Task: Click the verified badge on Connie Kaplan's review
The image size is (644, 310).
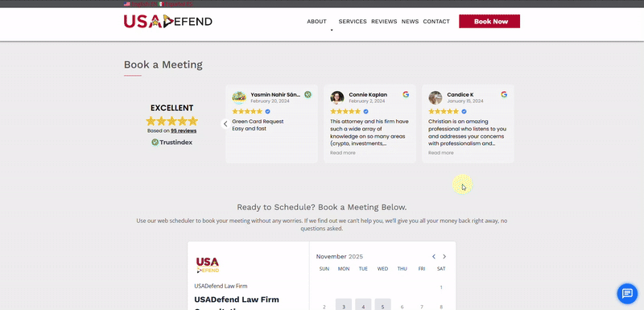Action: tap(366, 111)
